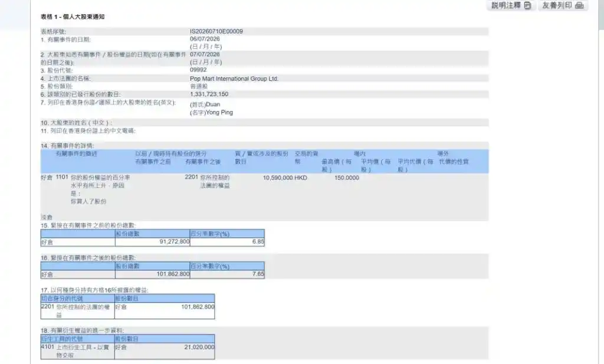Select the share class value 普通股
The image size is (604, 364).
tap(199, 86)
